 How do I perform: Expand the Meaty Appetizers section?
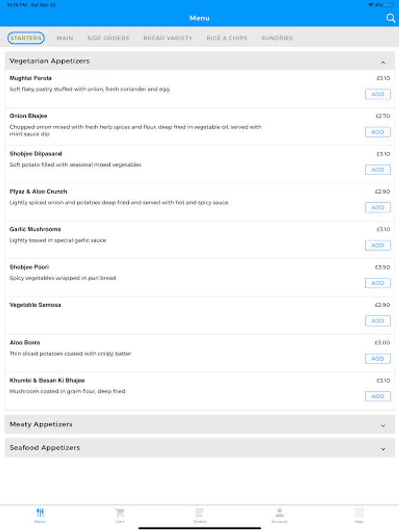click(x=383, y=425)
